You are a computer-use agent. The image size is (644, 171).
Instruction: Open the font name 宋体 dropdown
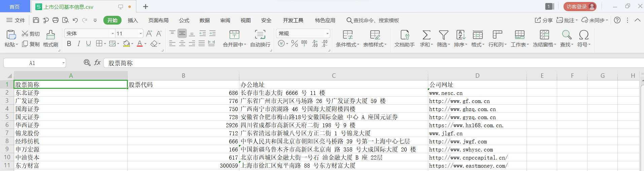coord(113,33)
